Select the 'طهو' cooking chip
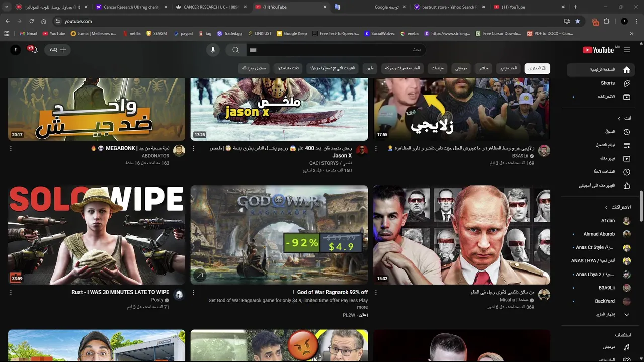 point(370,68)
